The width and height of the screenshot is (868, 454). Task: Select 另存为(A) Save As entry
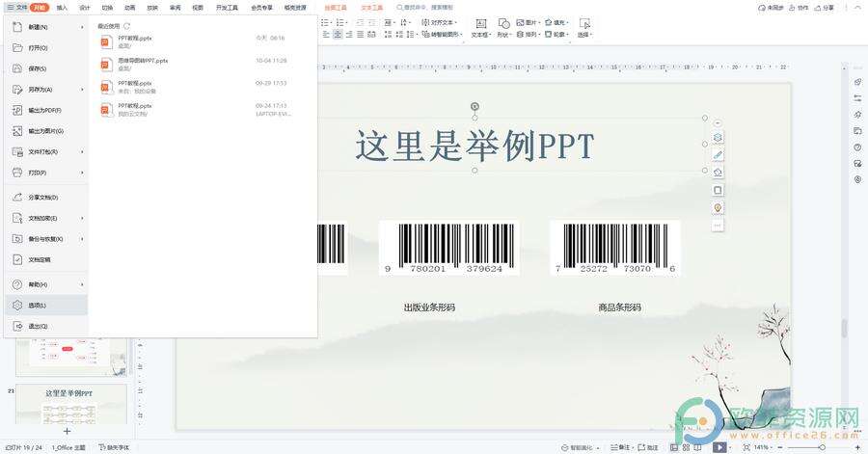click(x=45, y=90)
